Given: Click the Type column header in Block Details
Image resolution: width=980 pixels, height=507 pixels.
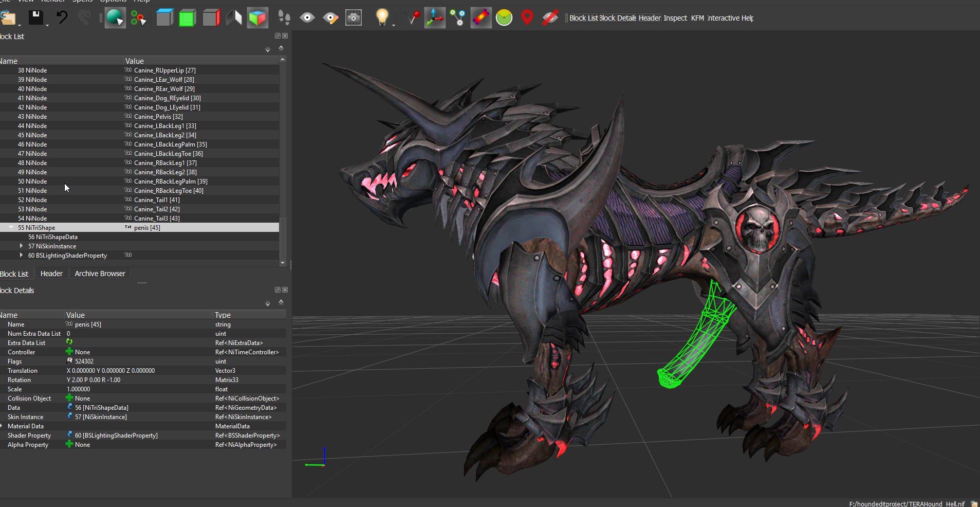Looking at the screenshot, I should pos(249,315).
